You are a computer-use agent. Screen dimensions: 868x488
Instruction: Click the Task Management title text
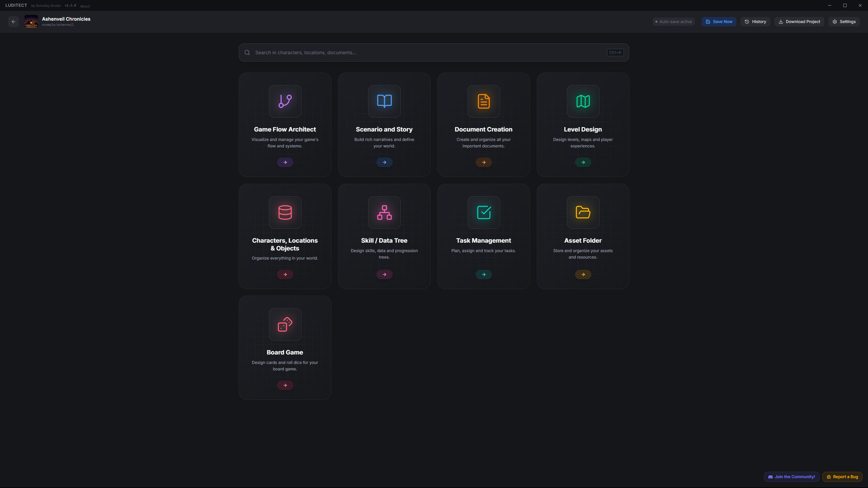pyautogui.click(x=484, y=240)
